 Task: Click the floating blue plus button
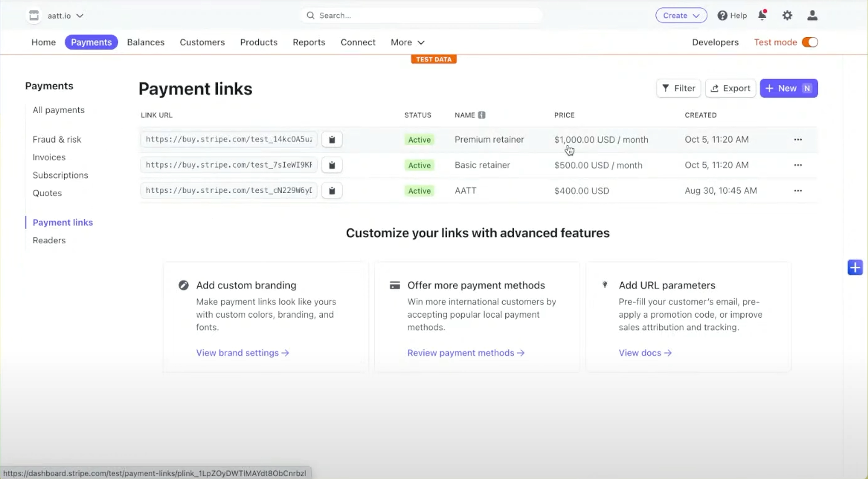point(855,267)
